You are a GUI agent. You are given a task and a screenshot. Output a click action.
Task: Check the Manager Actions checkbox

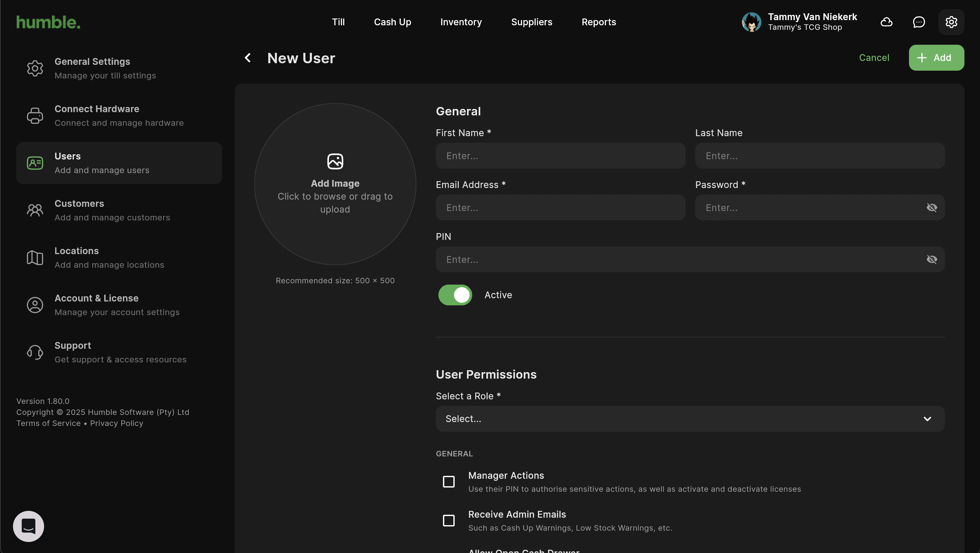(x=449, y=481)
